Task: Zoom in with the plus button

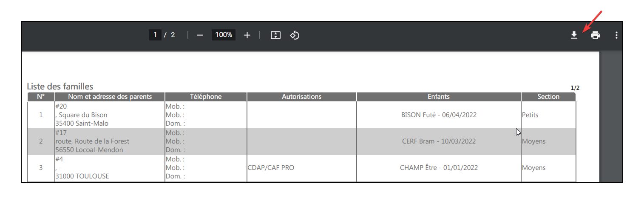Action: coord(247,35)
